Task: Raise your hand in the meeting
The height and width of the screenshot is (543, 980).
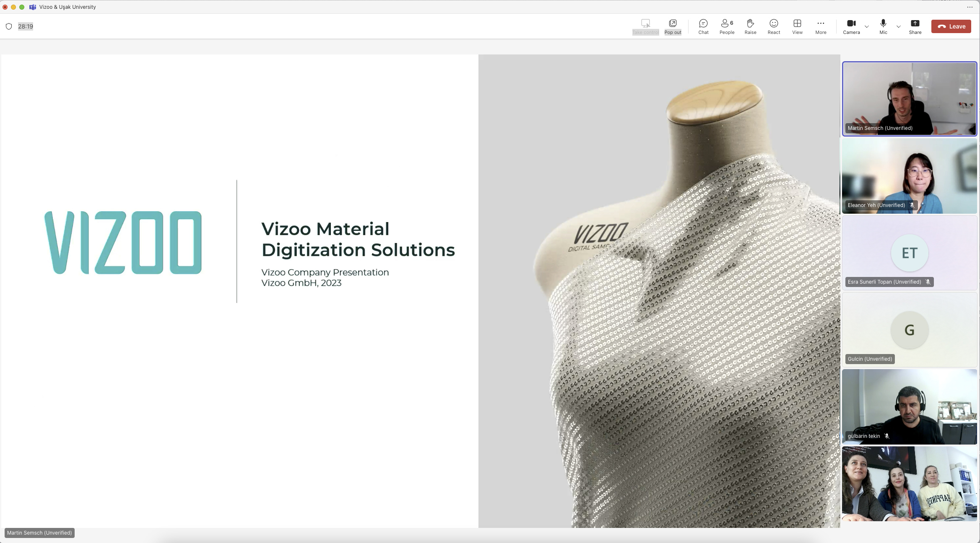Action: coord(750,26)
